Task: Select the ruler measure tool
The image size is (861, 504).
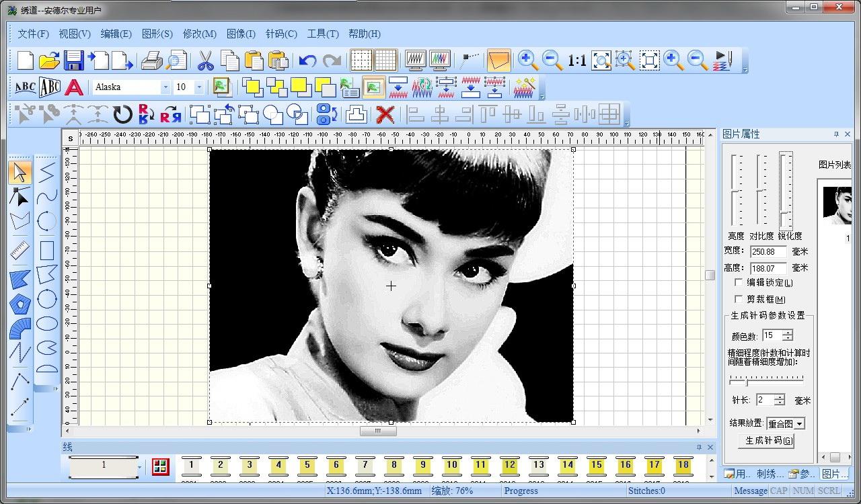Action: [x=20, y=251]
